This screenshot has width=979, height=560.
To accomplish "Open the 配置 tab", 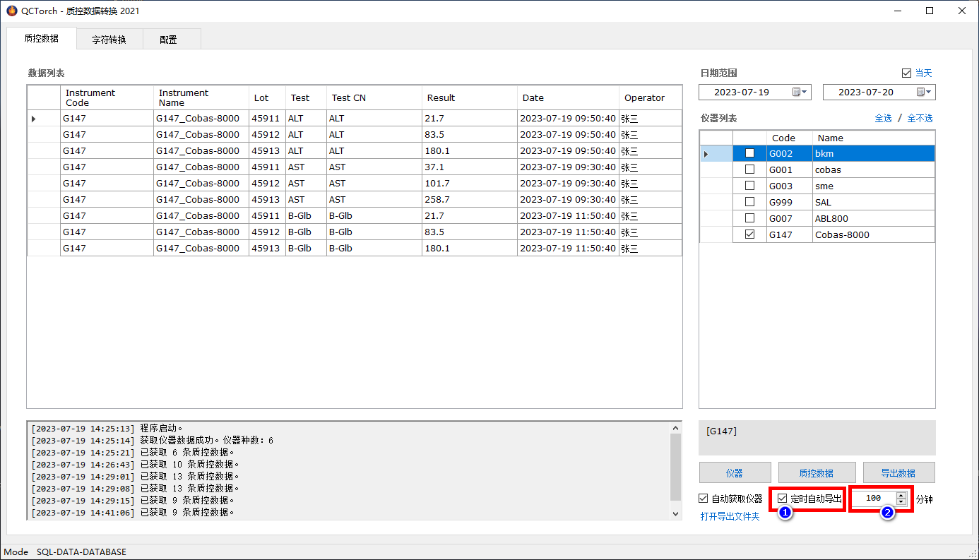I will [x=168, y=40].
